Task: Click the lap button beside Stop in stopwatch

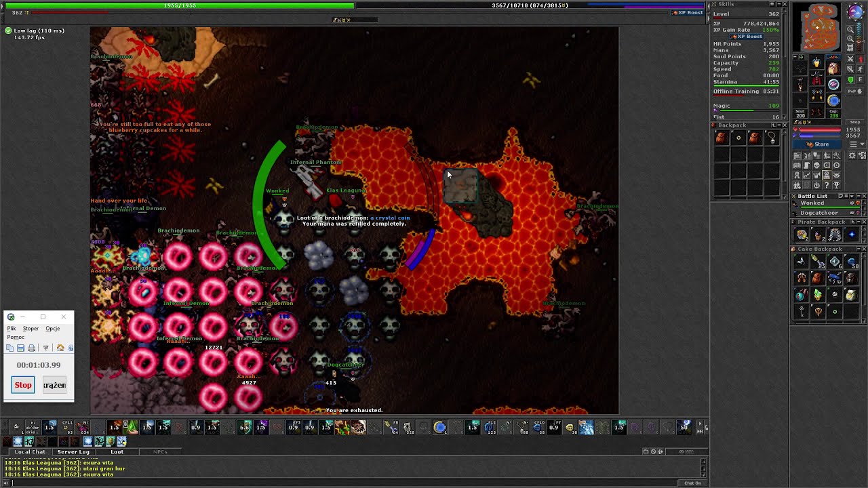Action: tap(54, 385)
